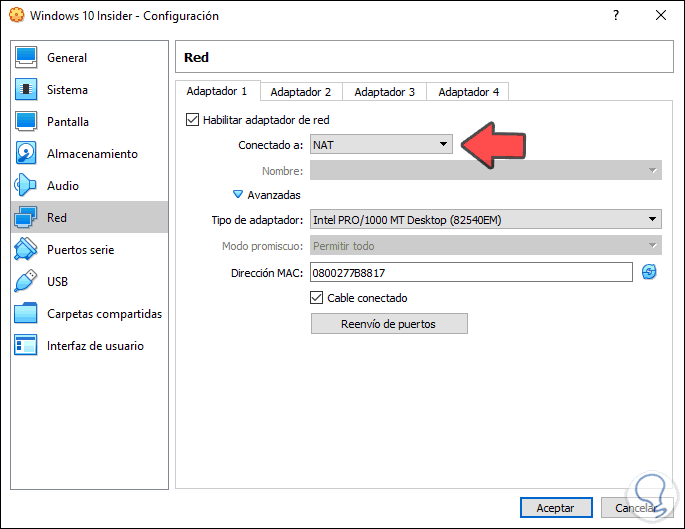Toggle Cable conectado checkbox
The width and height of the screenshot is (685, 529).
(x=317, y=298)
